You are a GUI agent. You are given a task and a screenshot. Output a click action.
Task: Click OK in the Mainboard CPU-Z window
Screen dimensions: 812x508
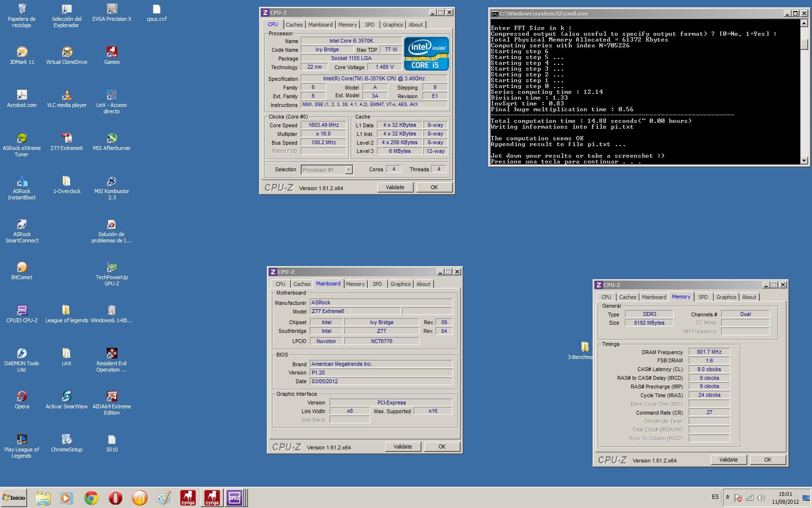(x=442, y=447)
